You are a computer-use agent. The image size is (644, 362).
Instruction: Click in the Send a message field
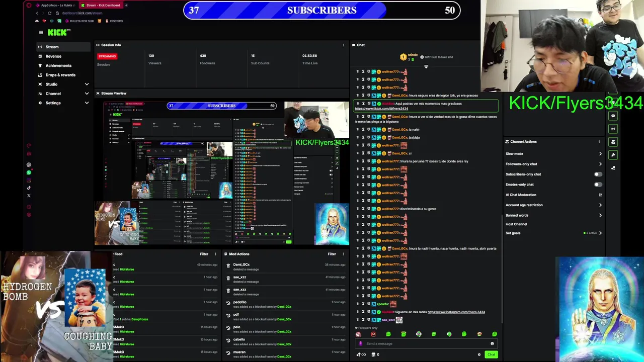427,344
